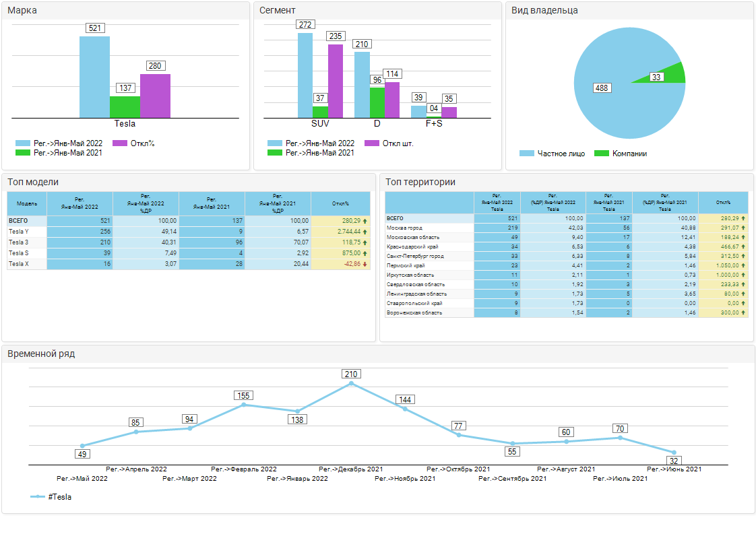Image resolution: width=756 pixels, height=534 pixels.
Task: Sort Топ территории table by Откл% header
Action: coord(723,203)
